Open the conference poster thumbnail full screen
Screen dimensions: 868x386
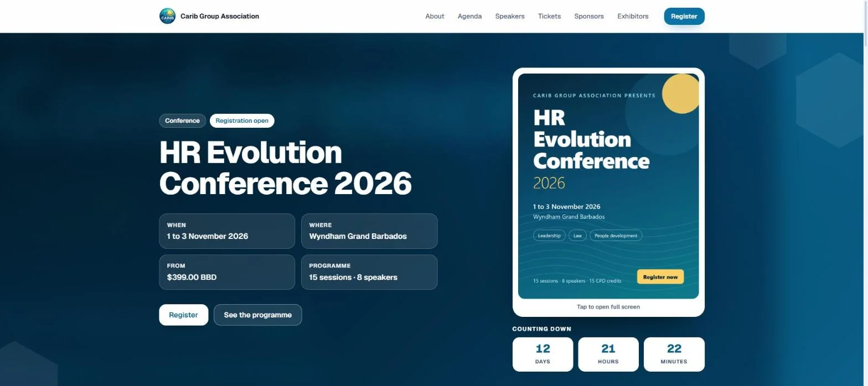(608, 186)
